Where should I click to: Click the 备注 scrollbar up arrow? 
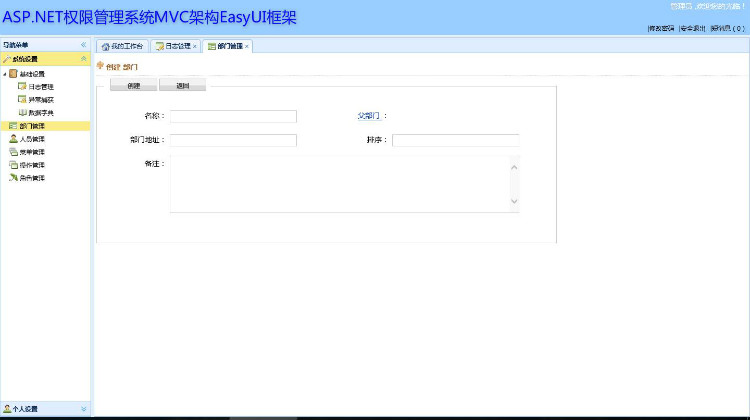coord(514,167)
